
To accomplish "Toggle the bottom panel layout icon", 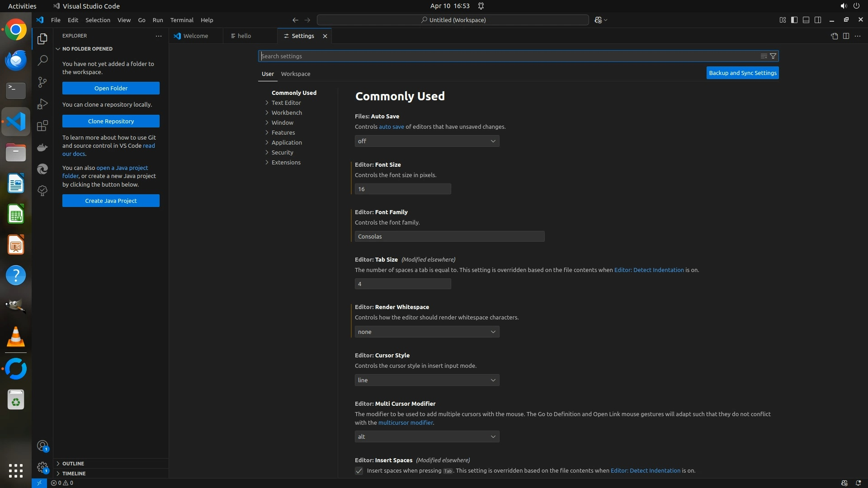I will 806,20.
